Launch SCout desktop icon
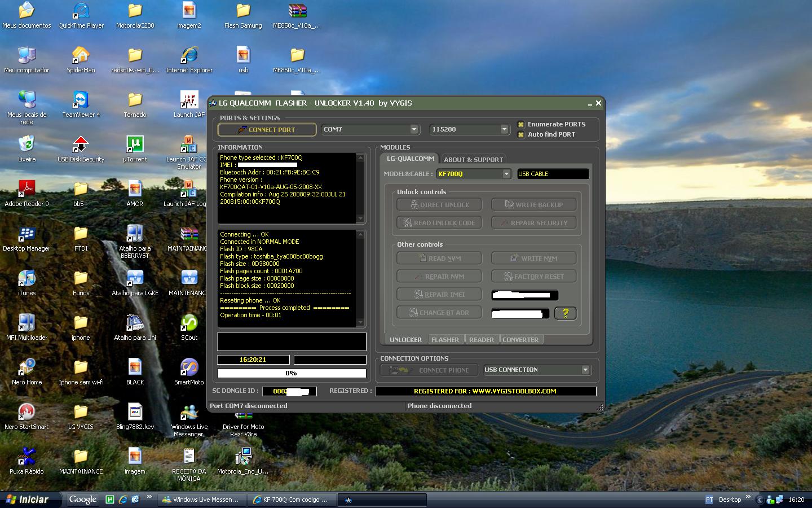This screenshot has height=508, width=812. (189, 327)
